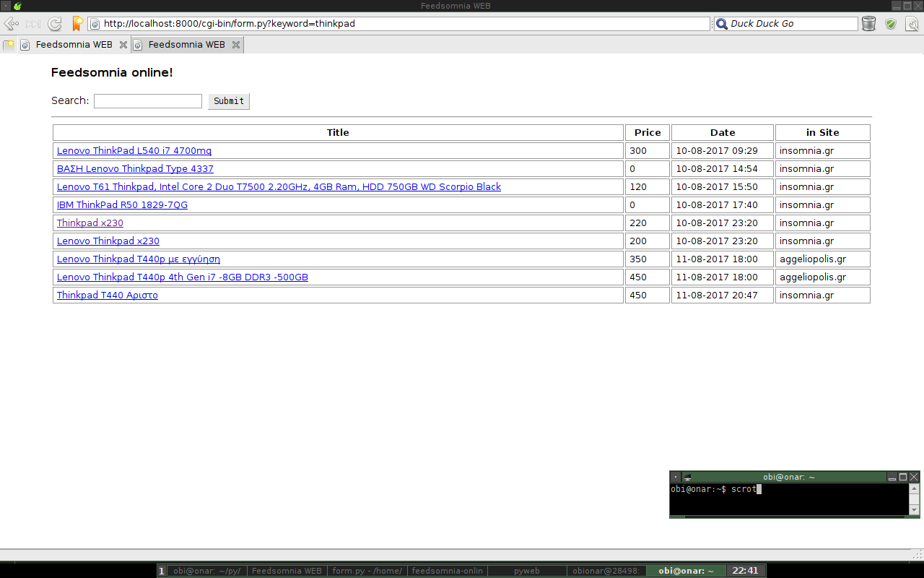Switch to the form.py - /home/ taskbar window

(x=367, y=571)
